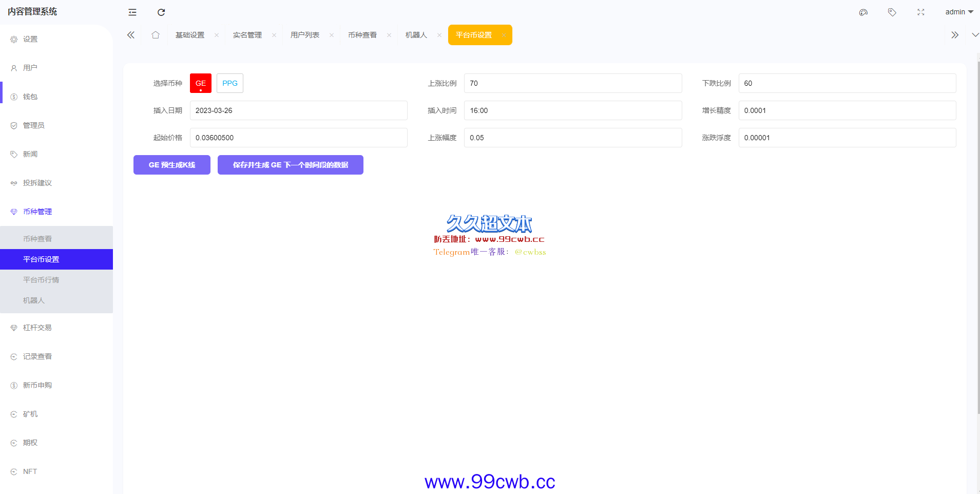Open the 插入时间 time field
This screenshot has height=494, width=980.
[573, 110]
